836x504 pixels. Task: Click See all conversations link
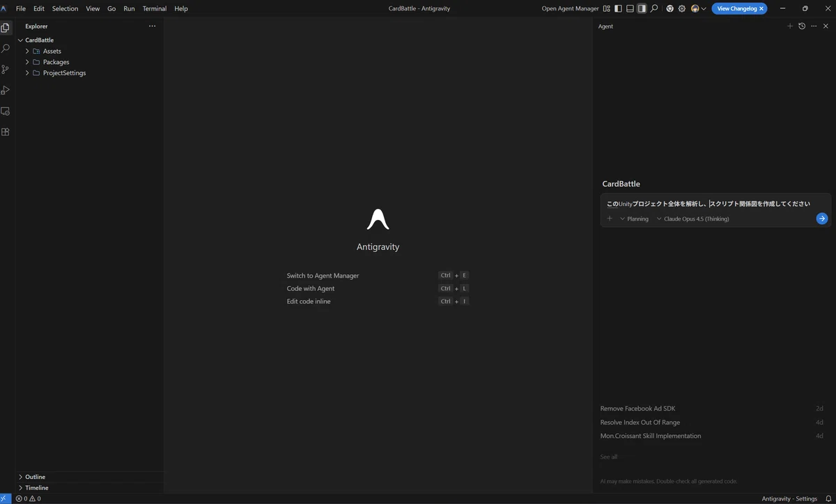[609, 457]
